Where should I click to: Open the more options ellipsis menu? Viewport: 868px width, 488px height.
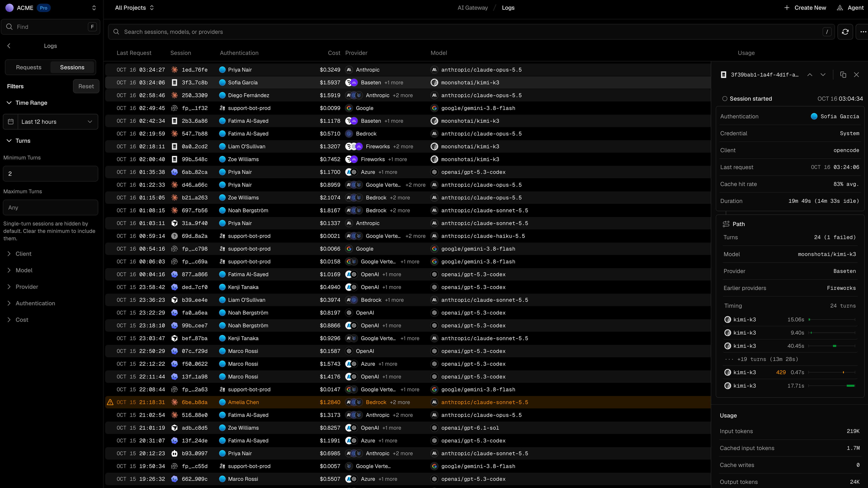863,32
